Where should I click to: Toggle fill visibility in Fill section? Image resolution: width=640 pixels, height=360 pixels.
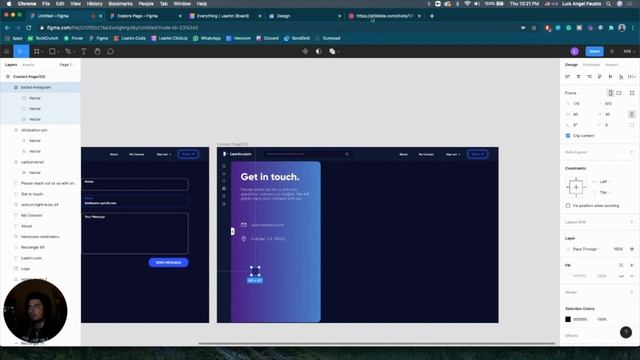pos(621,276)
